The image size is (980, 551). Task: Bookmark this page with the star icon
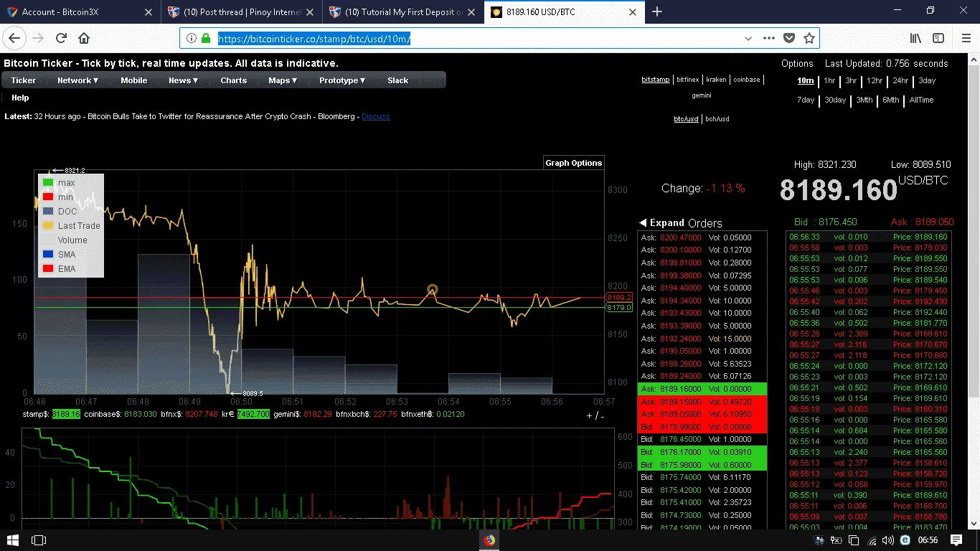[809, 38]
